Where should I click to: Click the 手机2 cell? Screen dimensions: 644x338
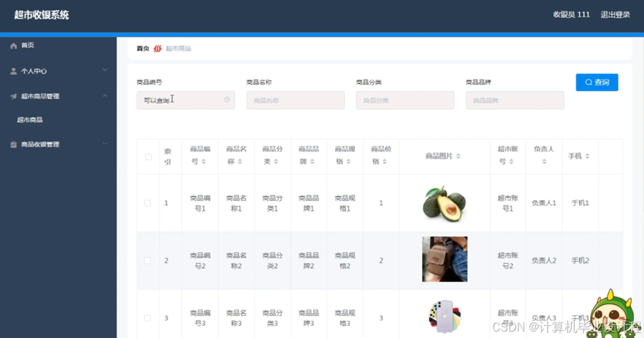[x=580, y=261]
